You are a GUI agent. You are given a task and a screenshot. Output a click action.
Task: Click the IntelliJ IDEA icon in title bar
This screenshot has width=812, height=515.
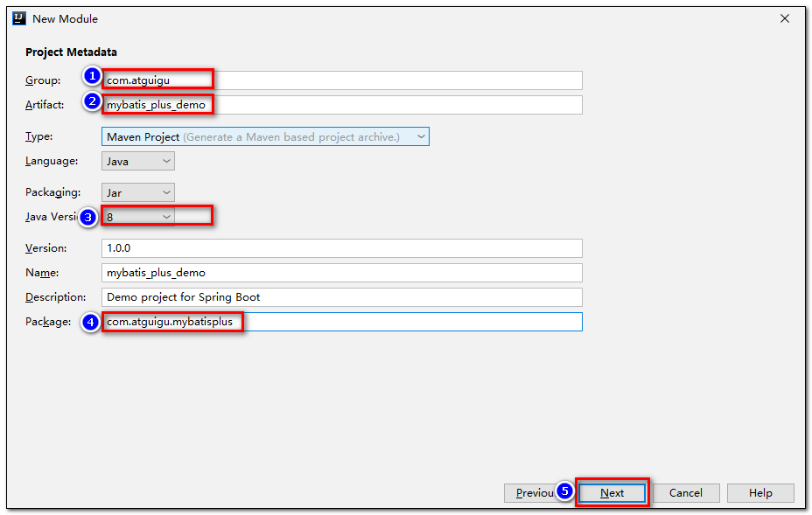coord(19,18)
